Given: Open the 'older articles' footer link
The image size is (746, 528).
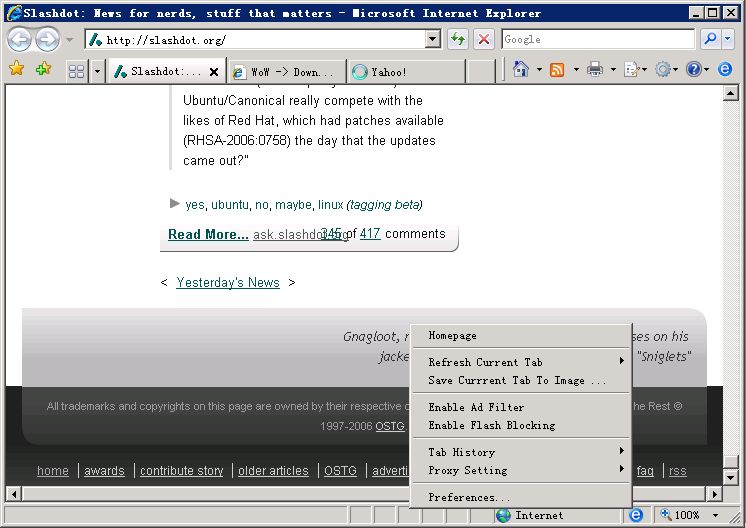Looking at the screenshot, I should (x=273, y=470).
